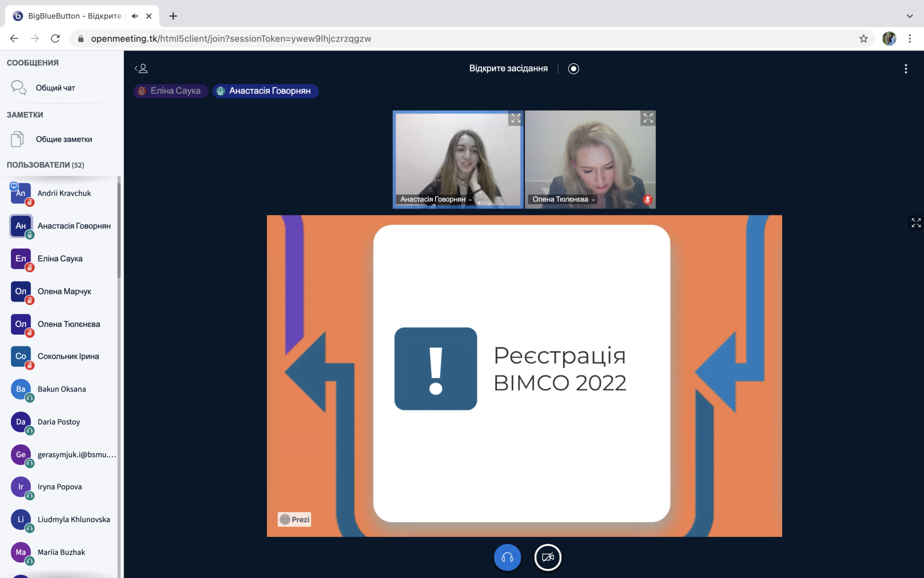The width and height of the screenshot is (924, 578).
Task: Select user name Andrii Kravchuk
Action: point(64,193)
